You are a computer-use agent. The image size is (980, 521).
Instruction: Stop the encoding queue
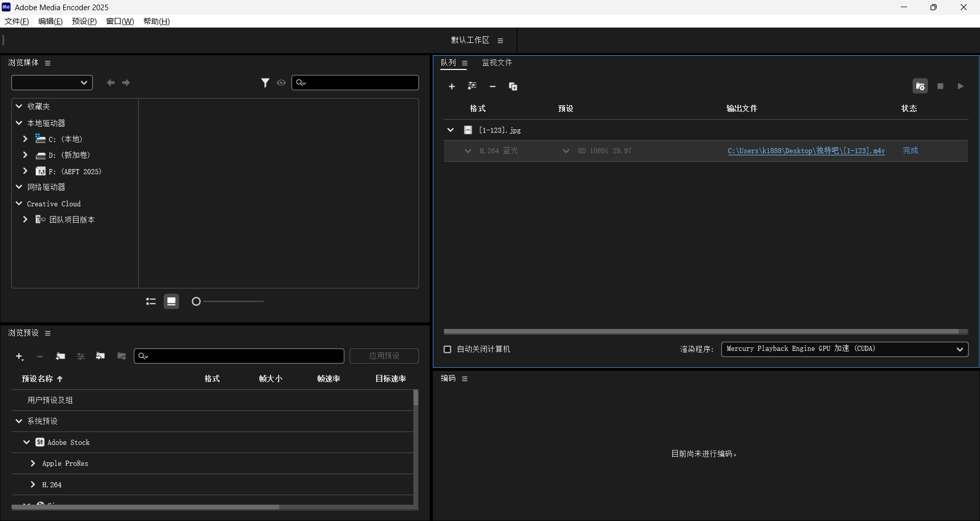941,86
